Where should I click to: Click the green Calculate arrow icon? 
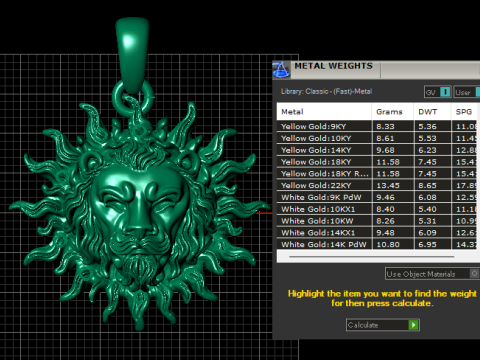413,325
